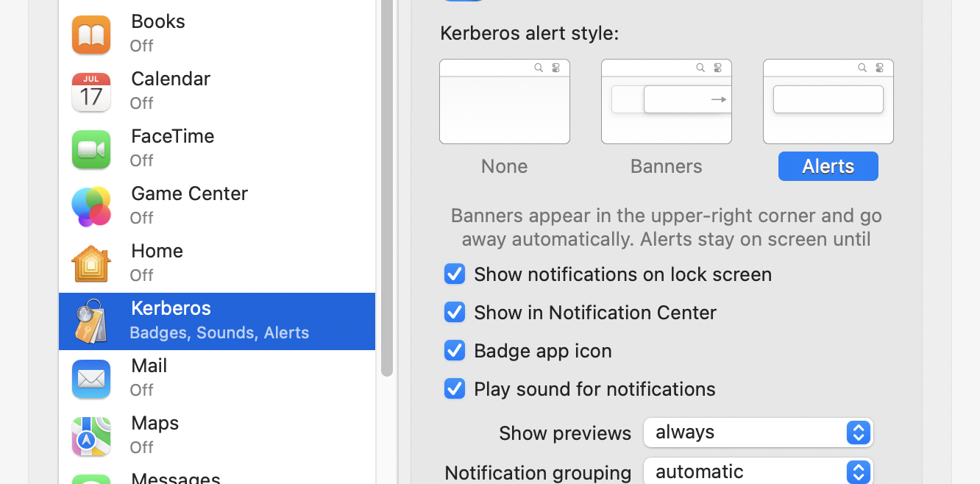Turn off Play sound for notifications
Image resolution: width=980 pixels, height=484 pixels.
[455, 389]
